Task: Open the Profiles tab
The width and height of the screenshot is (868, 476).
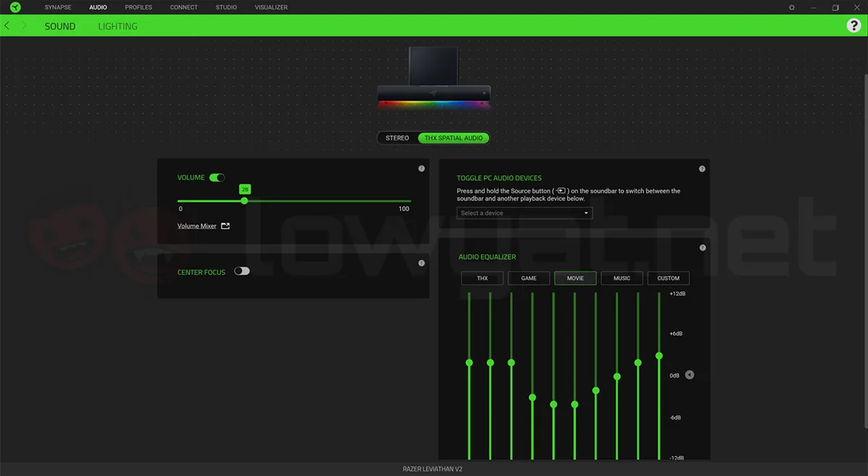Action: 138,7
